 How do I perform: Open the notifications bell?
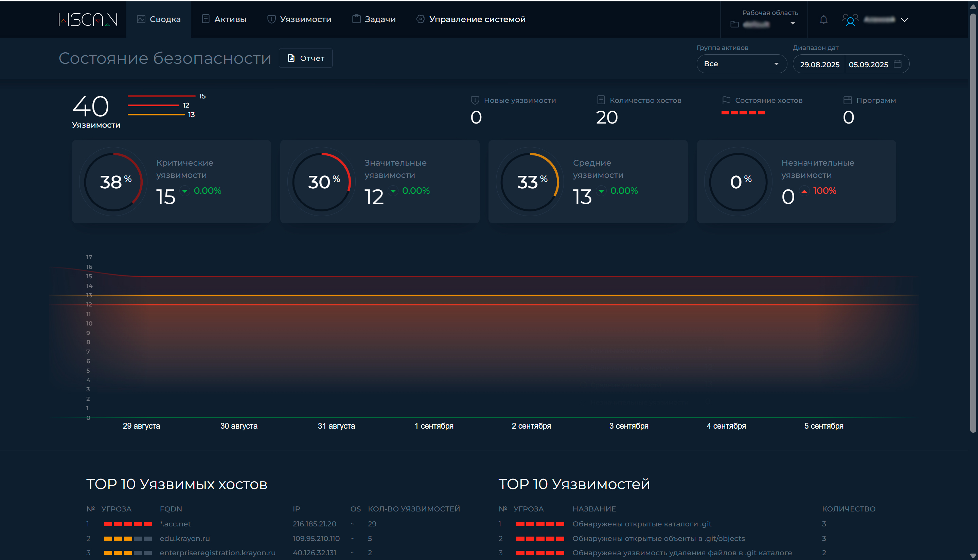pos(823,20)
